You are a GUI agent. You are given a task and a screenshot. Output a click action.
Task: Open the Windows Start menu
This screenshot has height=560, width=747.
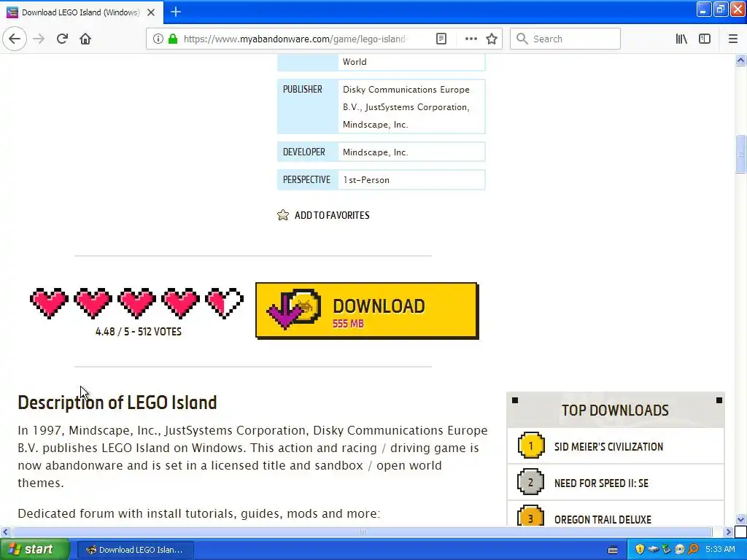tap(35, 550)
